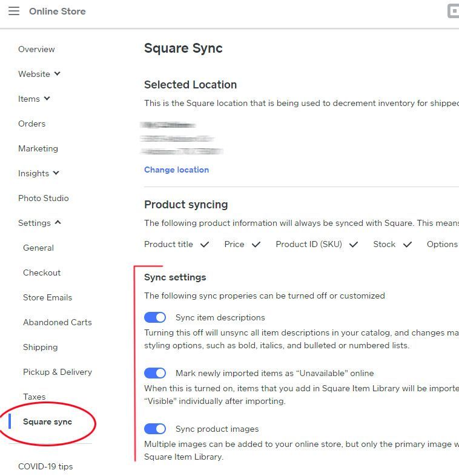Open the hamburger navigation menu
The image size is (459, 476).
click(x=14, y=12)
